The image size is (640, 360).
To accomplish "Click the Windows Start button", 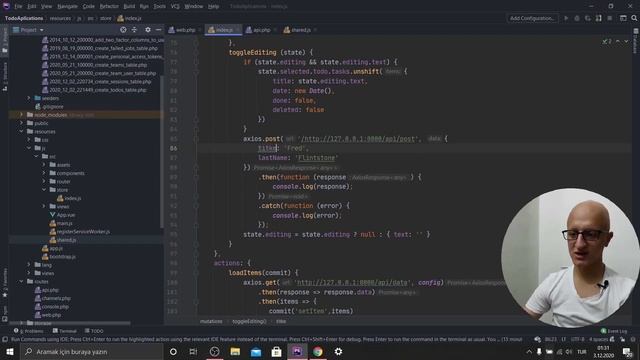I will pyautogui.click(x=9, y=351).
